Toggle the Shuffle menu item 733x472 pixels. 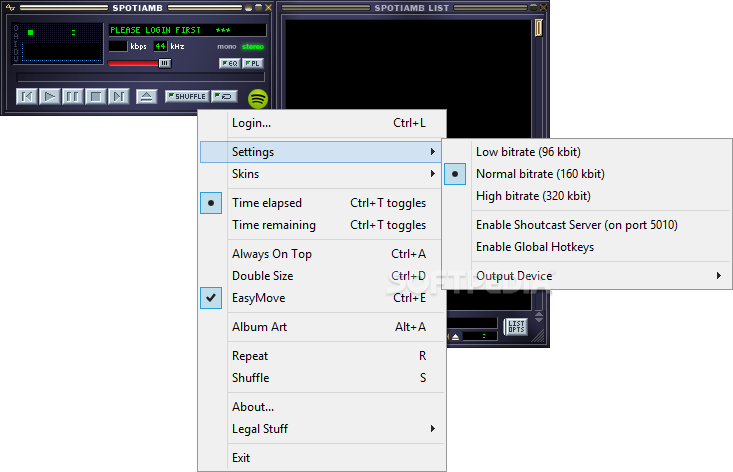point(321,378)
